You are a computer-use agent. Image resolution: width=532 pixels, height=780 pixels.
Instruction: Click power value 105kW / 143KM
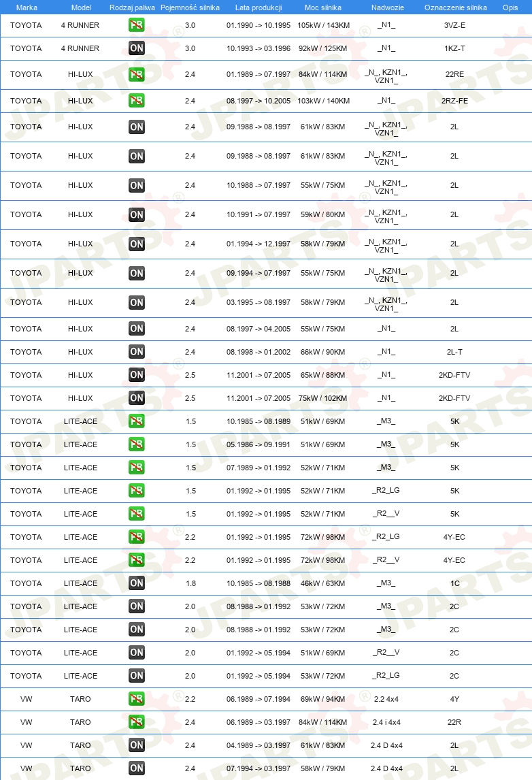coord(323,25)
